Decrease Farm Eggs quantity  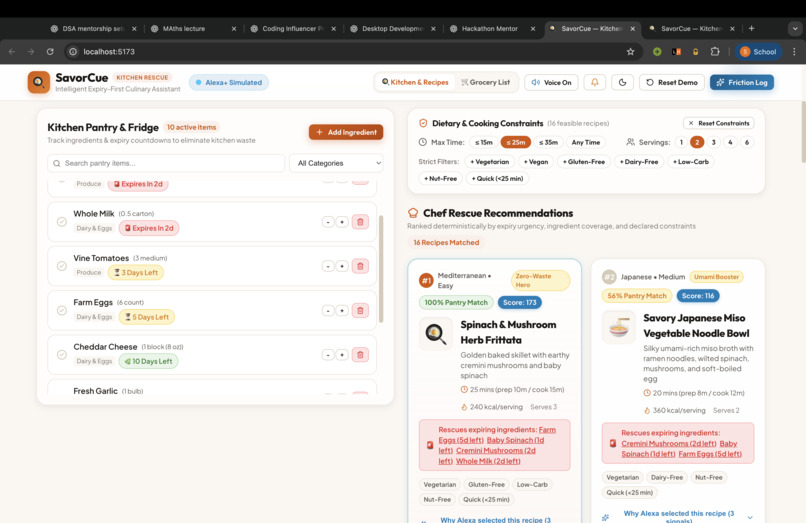tap(328, 310)
